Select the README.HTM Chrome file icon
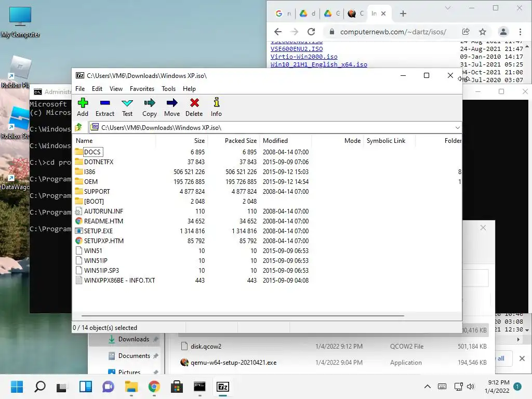This screenshot has height=399, width=532. point(79,221)
